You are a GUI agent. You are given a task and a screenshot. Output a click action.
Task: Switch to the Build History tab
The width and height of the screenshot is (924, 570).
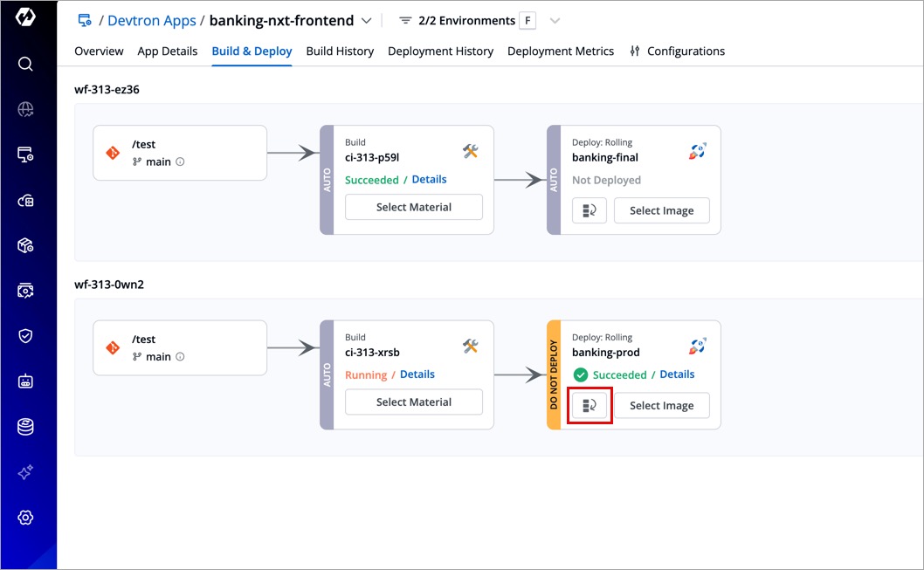click(340, 52)
